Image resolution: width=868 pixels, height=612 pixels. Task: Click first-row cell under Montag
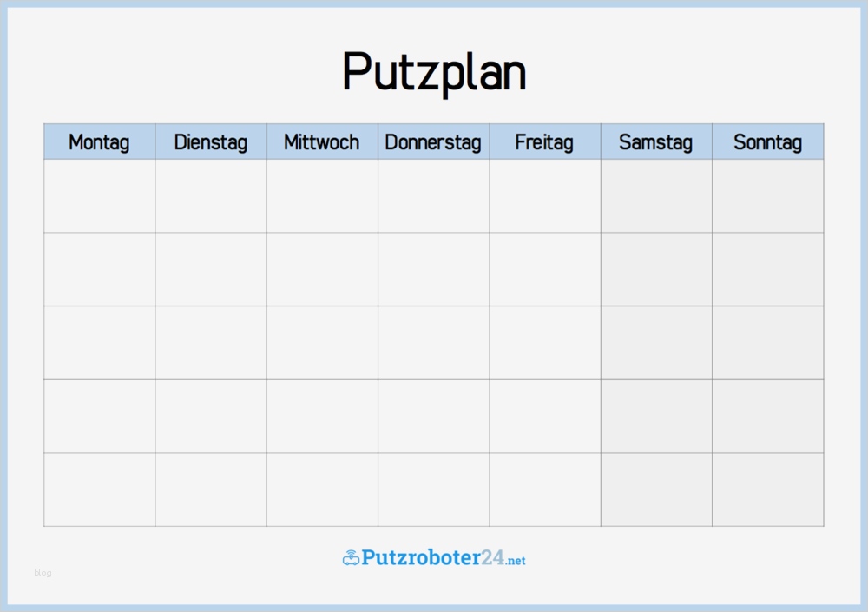point(99,196)
